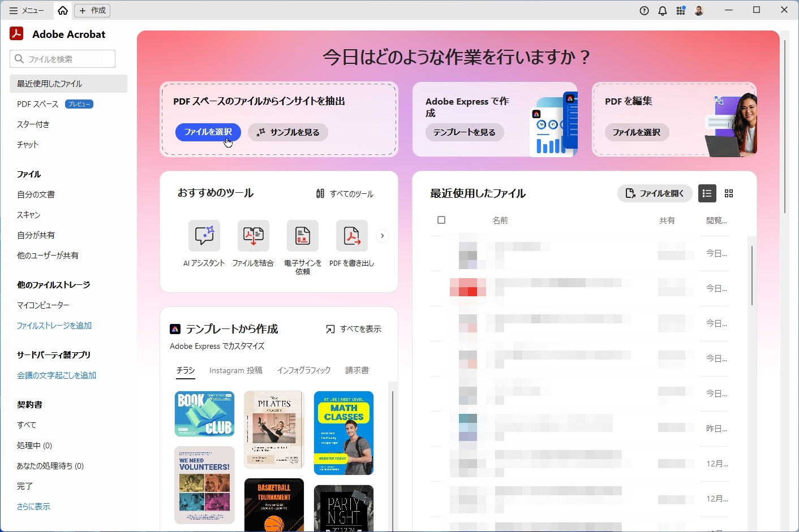Switch recent files to list view
Image resolution: width=799 pixels, height=532 pixels.
(x=707, y=193)
